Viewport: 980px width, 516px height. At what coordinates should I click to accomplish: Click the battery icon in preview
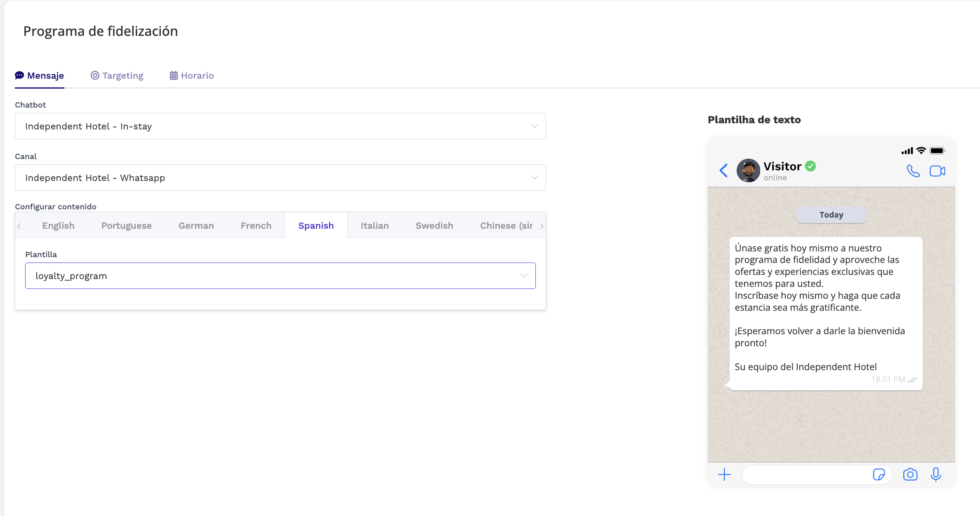coord(938,150)
